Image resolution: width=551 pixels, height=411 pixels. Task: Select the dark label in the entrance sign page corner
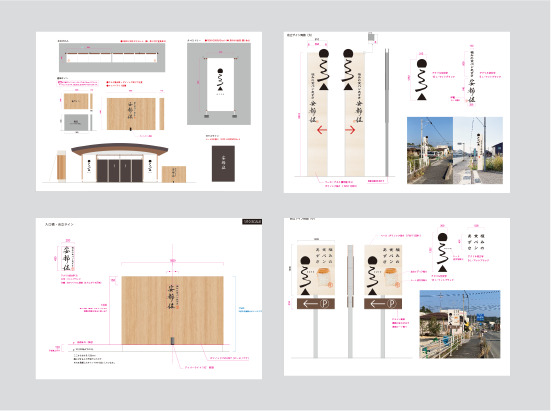(x=252, y=222)
